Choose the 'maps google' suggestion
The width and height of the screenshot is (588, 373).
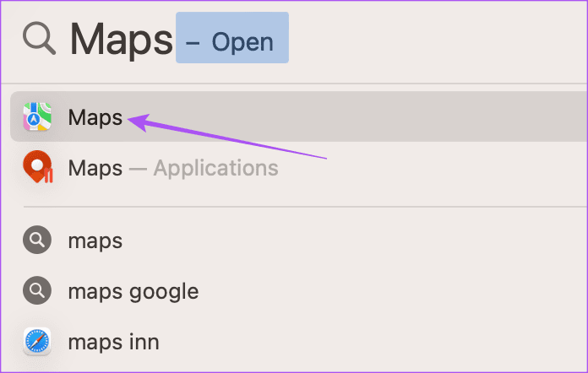click(x=299, y=290)
